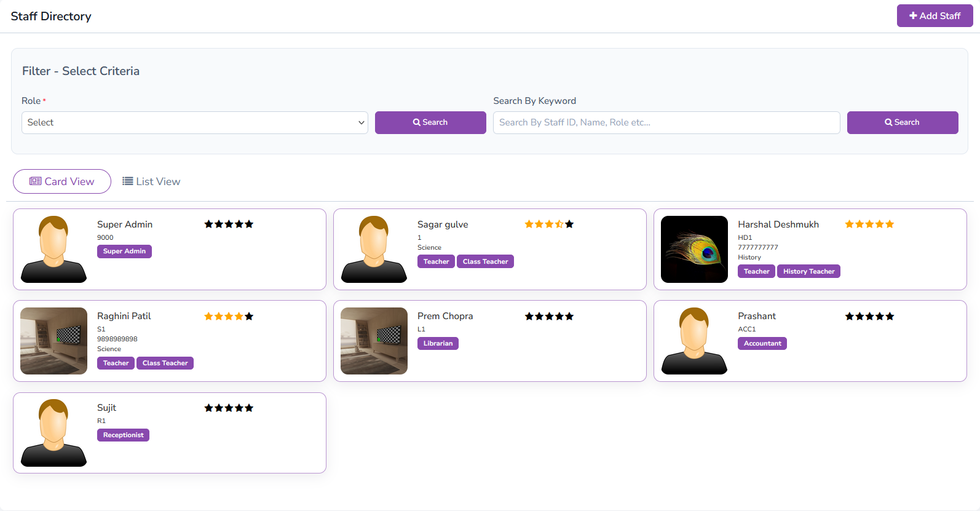980x511 pixels.
Task: Open Harshal Deshmukh's peacock feather photo
Action: click(694, 249)
